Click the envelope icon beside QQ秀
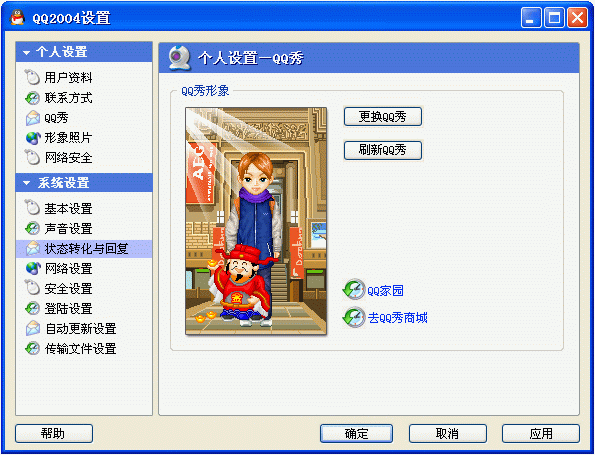This screenshot has height=455, width=595. pos(32,118)
